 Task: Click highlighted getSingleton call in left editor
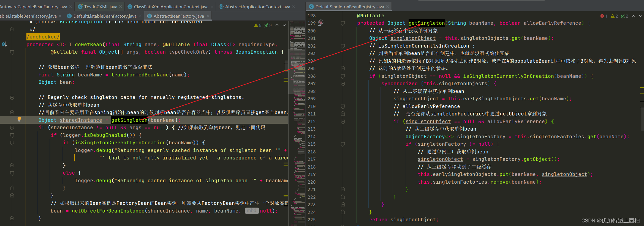point(129,120)
